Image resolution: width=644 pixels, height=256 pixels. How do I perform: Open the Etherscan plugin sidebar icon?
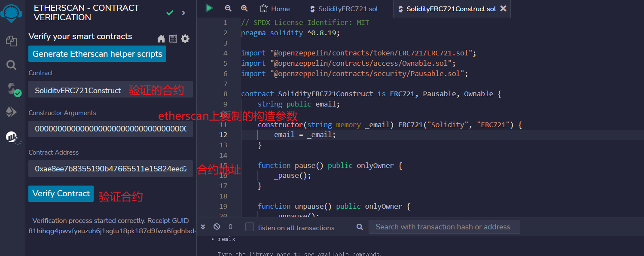(12, 137)
